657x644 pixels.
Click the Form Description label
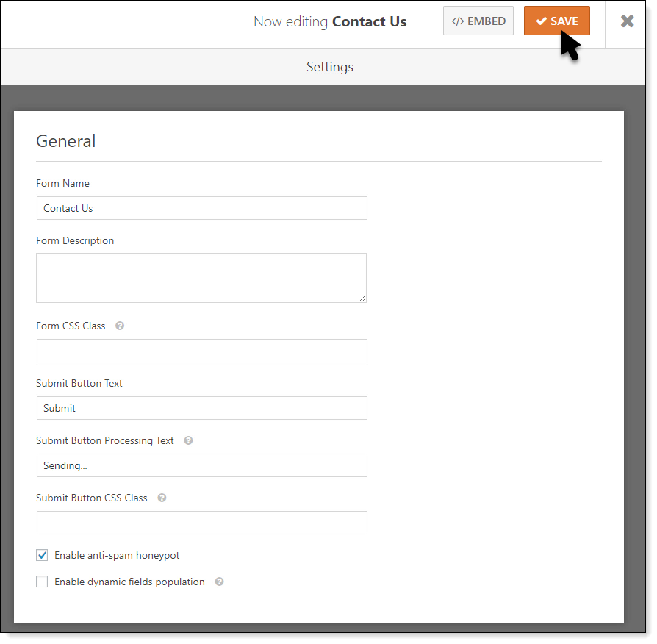point(75,240)
